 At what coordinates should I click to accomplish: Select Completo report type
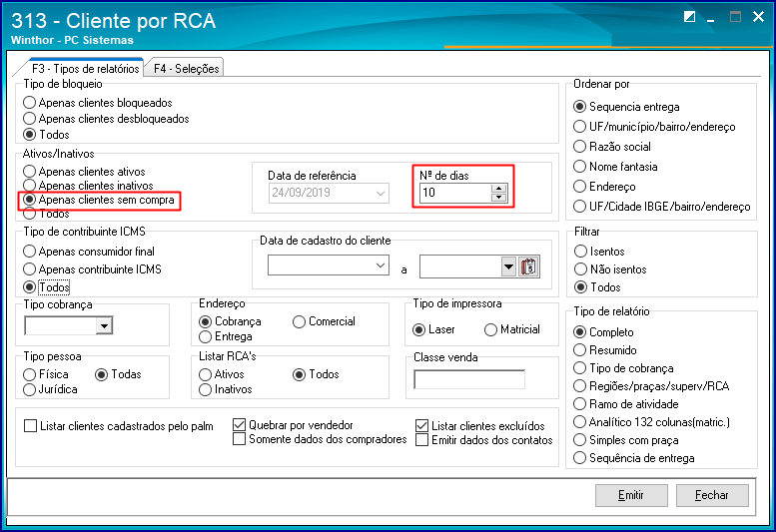pyautogui.click(x=603, y=332)
